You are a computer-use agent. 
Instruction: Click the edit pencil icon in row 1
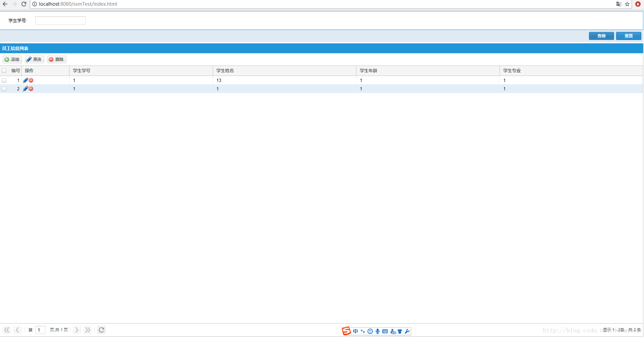click(26, 80)
